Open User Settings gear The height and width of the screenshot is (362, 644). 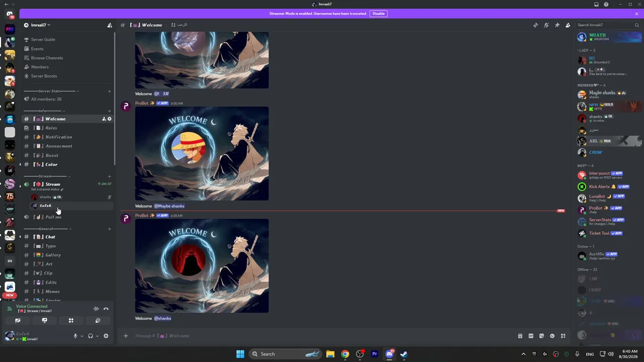106,336
